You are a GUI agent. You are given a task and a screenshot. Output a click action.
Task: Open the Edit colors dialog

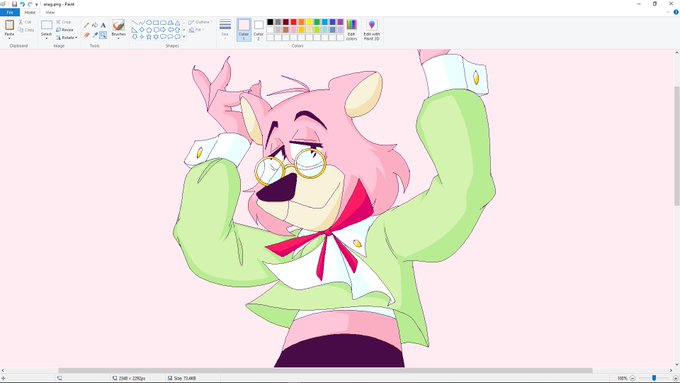[x=352, y=30]
